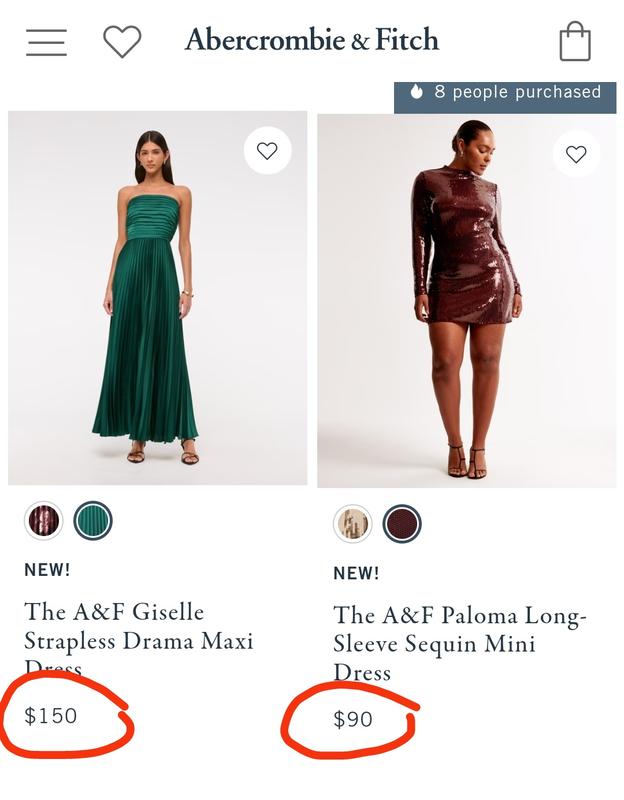
Task: Select the sequin swatch for the Giselle dress
Action: click(x=44, y=520)
